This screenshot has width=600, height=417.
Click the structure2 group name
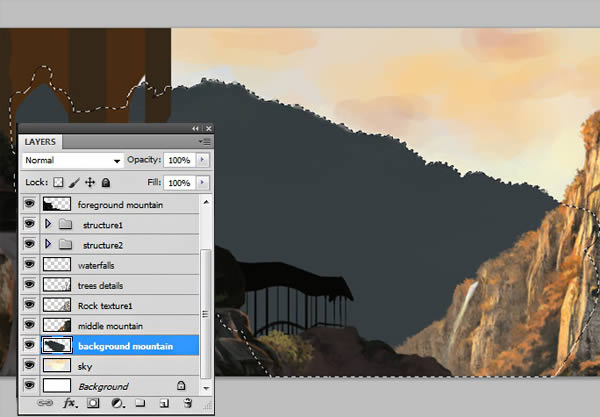point(103,245)
